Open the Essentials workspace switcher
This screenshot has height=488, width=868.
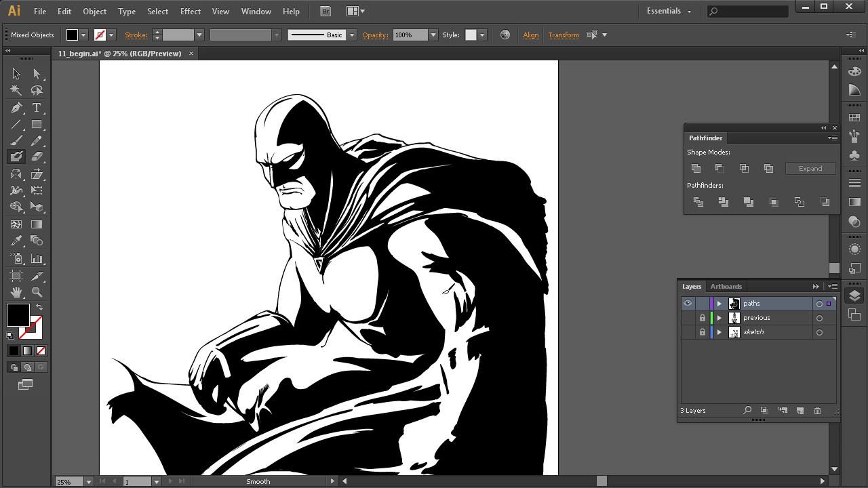click(x=669, y=11)
